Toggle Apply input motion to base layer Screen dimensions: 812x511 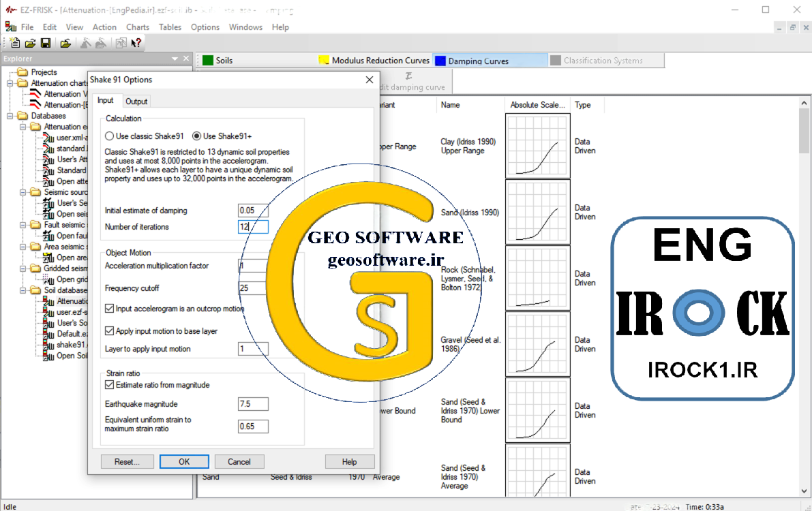(109, 331)
